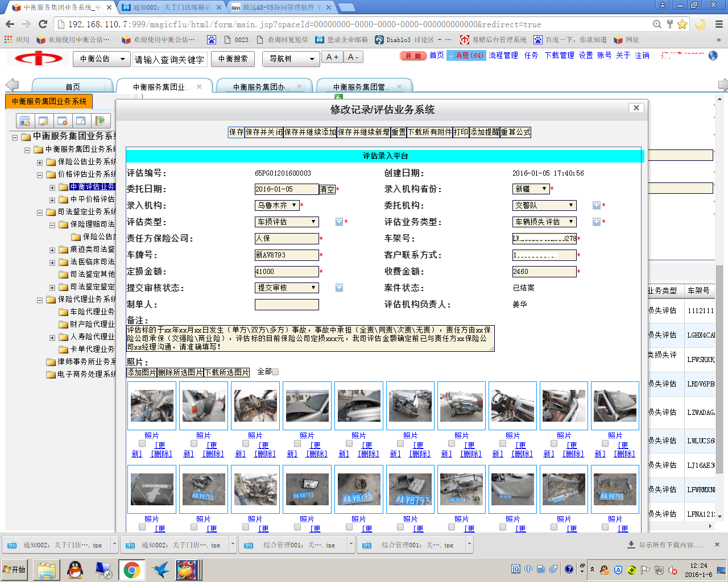Click the edit pencil sidebar toolbar icon
728x582 pixels.
pos(43,120)
